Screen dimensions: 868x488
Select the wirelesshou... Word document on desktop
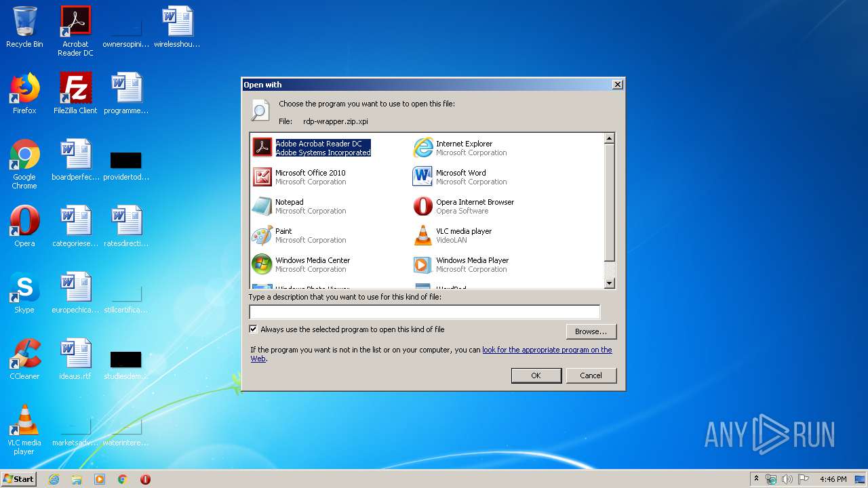point(177,28)
